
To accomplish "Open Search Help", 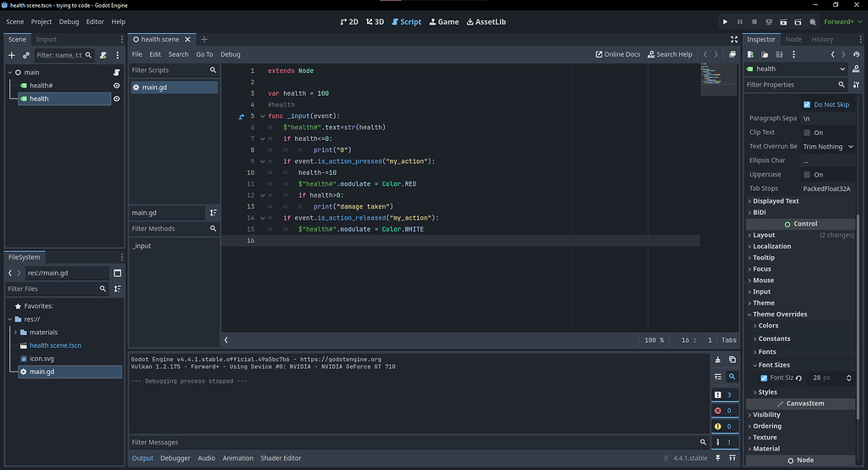I will [670, 54].
